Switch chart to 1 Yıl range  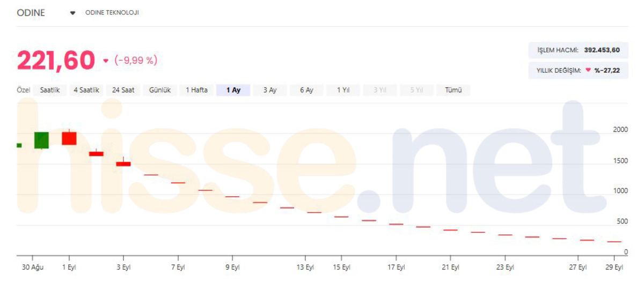[343, 90]
